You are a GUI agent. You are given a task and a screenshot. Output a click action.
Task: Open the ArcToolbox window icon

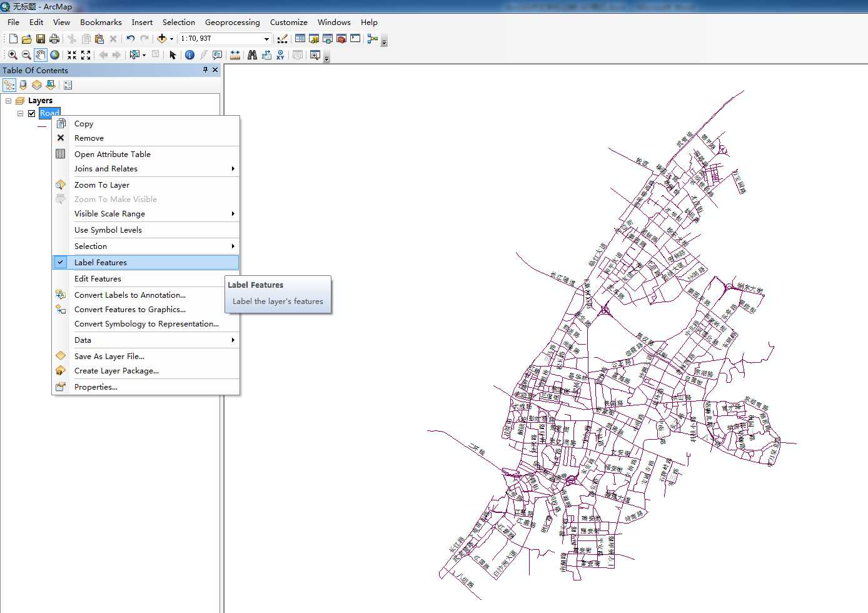[x=341, y=39]
